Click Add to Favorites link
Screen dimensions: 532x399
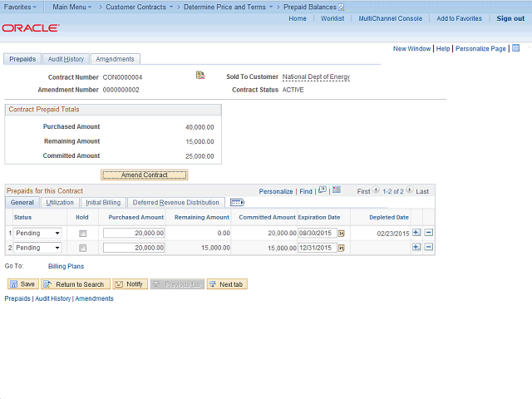[x=459, y=18]
